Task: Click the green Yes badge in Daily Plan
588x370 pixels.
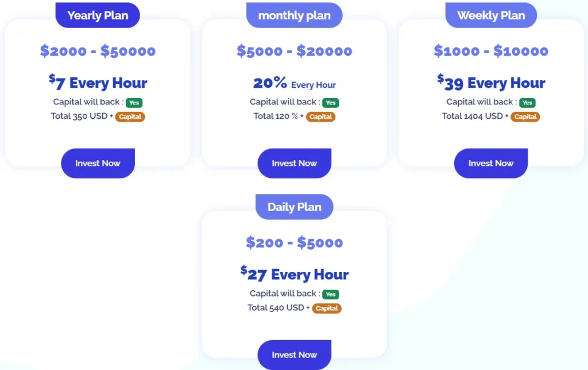Action: (x=331, y=294)
